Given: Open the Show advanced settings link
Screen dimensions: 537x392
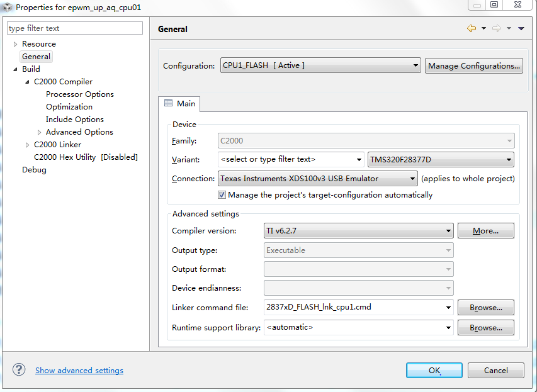Looking at the screenshot, I should (79, 371).
